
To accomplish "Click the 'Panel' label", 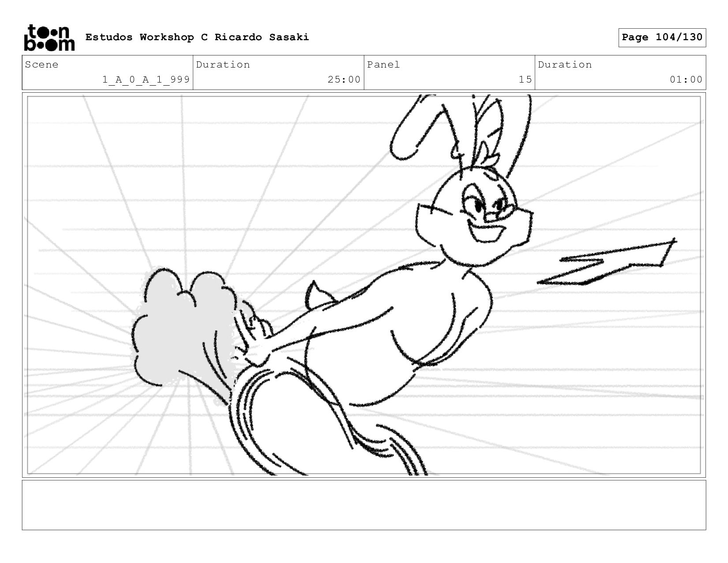I will 383,64.
